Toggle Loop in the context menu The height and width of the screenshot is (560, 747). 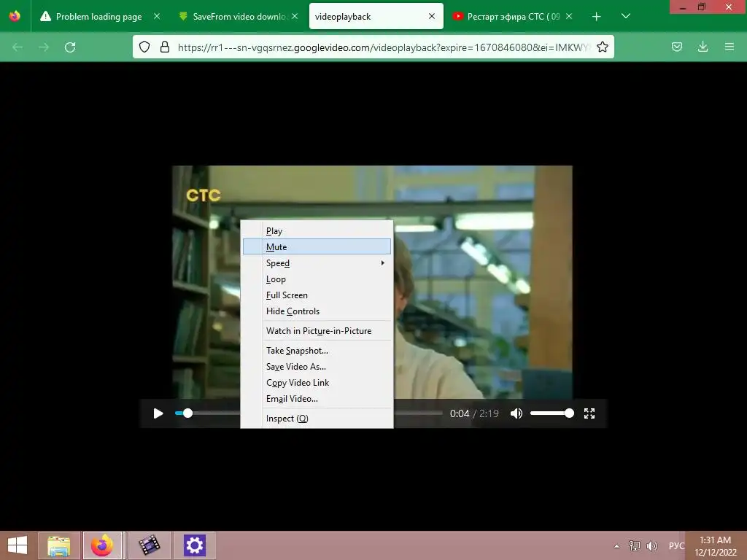(317, 279)
